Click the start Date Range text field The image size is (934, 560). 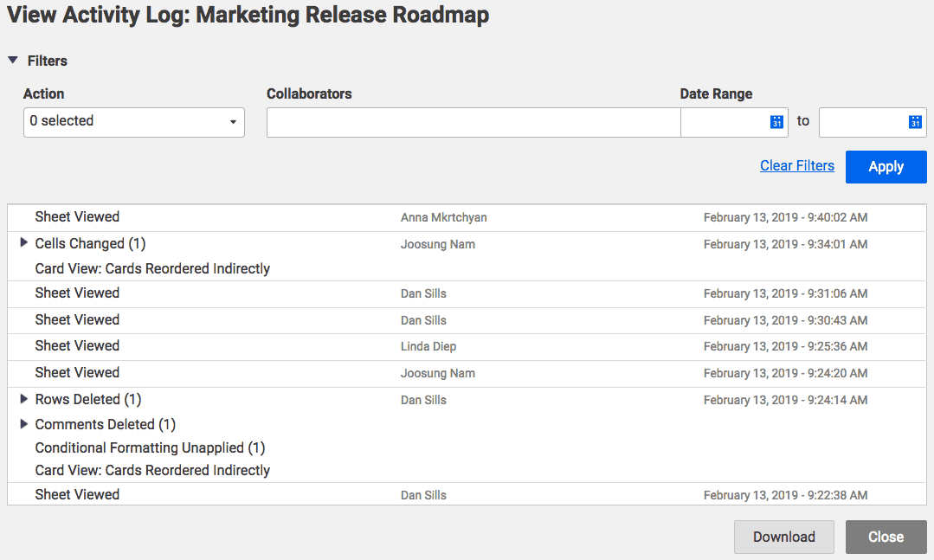pos(724,122)
